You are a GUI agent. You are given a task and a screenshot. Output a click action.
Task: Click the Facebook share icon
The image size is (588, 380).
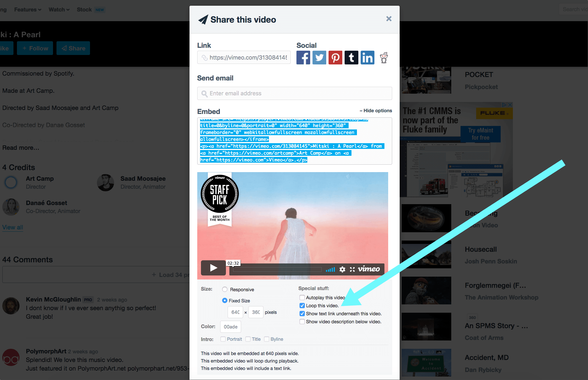302,56
